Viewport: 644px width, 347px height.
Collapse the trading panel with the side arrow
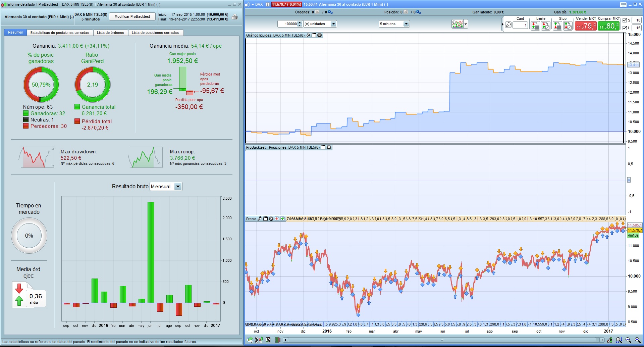tap(502, 24)
